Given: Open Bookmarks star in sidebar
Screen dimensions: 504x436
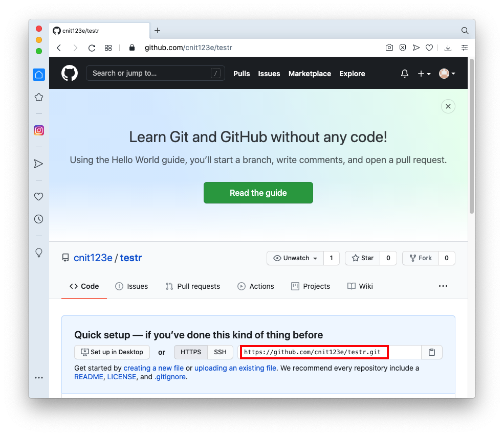Looking at the screenshot, I should [x=39, y=97].
